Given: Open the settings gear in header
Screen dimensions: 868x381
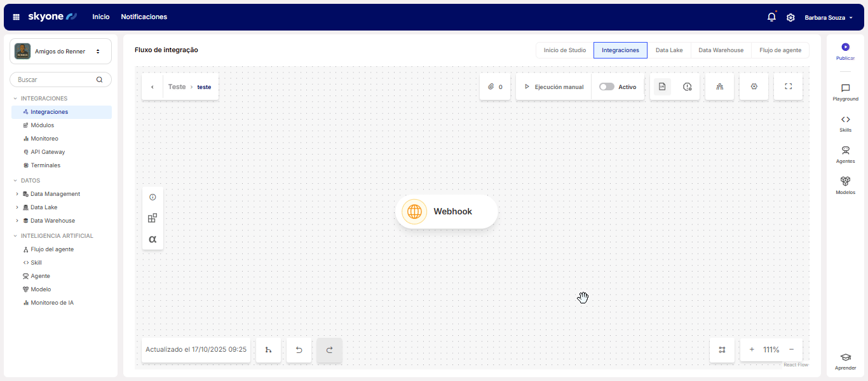Looking at the screenshot, I should point(790,17).
